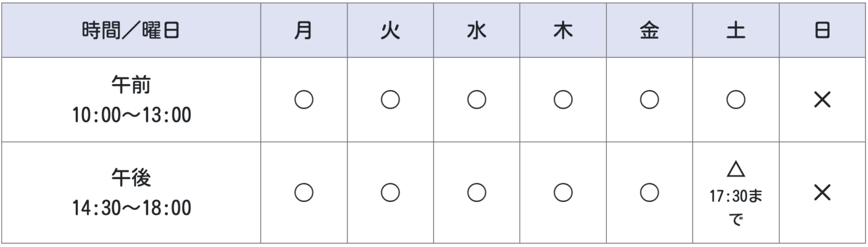Select the Friday afternoon circle symbol
The width and height of the screenshot is (868, 247).
(x=649, y=193)
